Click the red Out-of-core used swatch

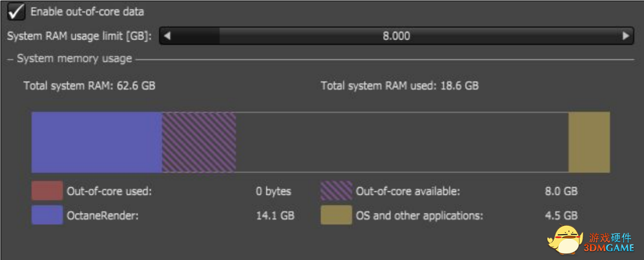tap(47, 191)
